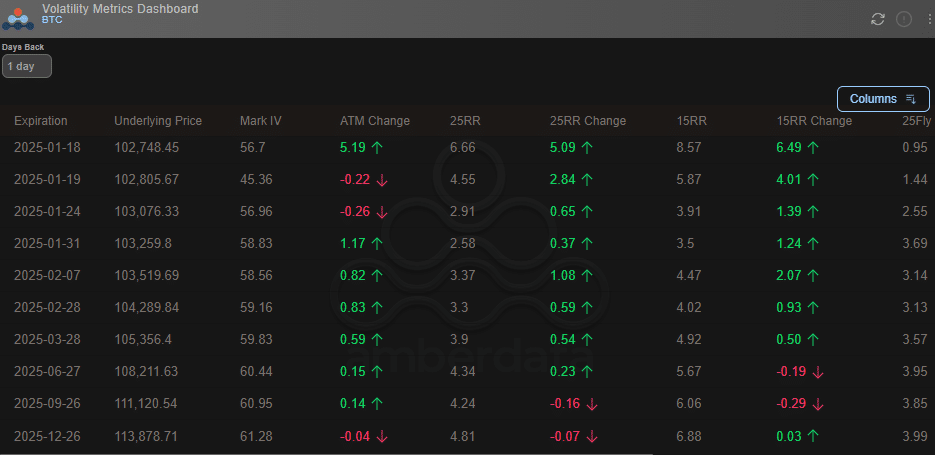This screenshot has width=935, height=455.
Task: Click the BTC symbol label
Action: coord(53,19)
